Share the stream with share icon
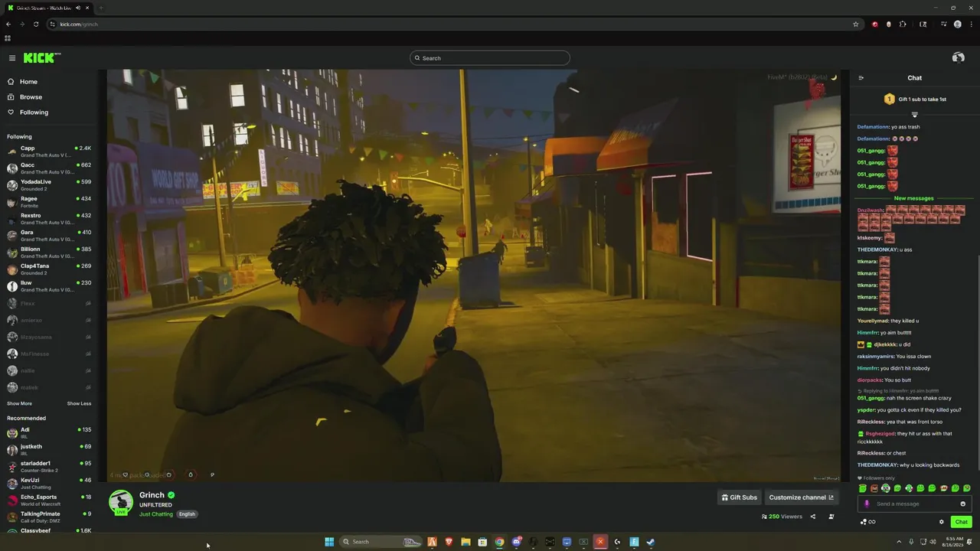 [x=812, y=517]
